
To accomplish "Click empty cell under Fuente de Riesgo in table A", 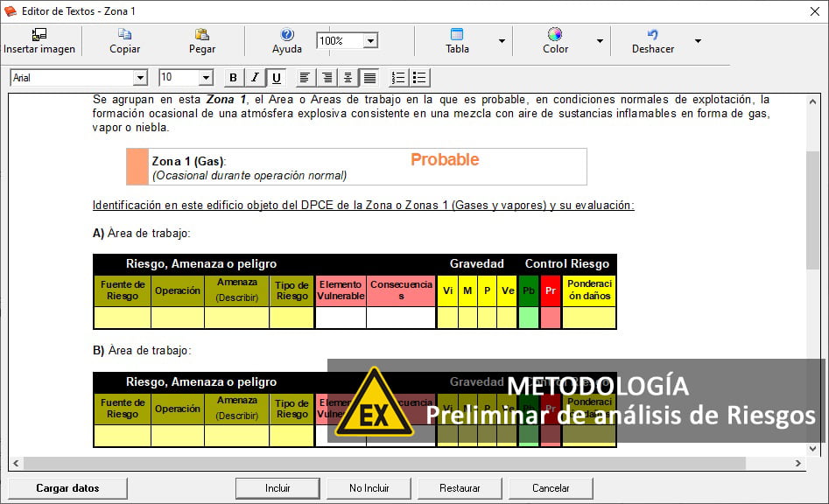I will tap(123, 318).
